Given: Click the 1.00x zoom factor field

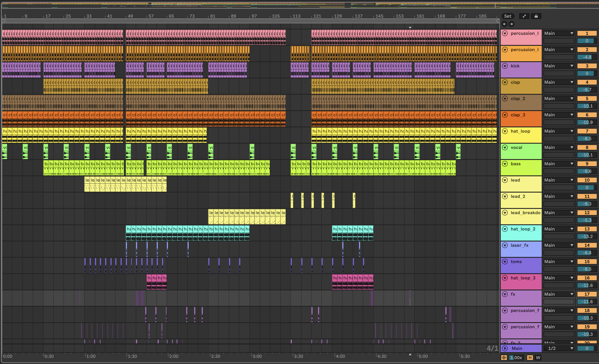Looking at the screenshot, I should (x=516, y=357).
